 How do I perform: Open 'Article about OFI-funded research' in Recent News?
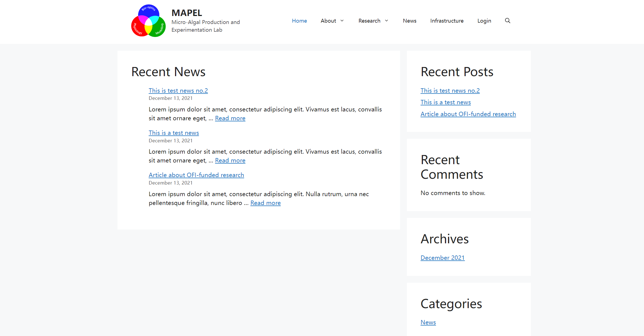[x=196, y=175]
